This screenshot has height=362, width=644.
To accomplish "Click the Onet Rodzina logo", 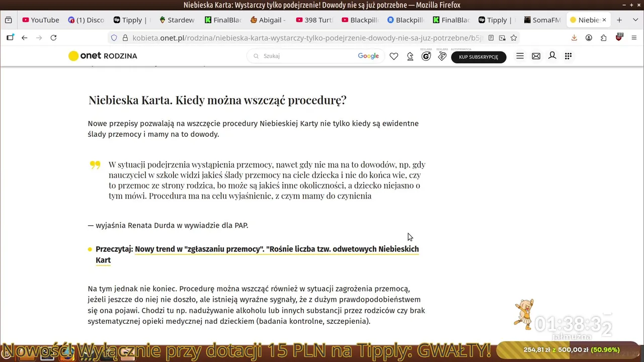I will pos(103,56).
